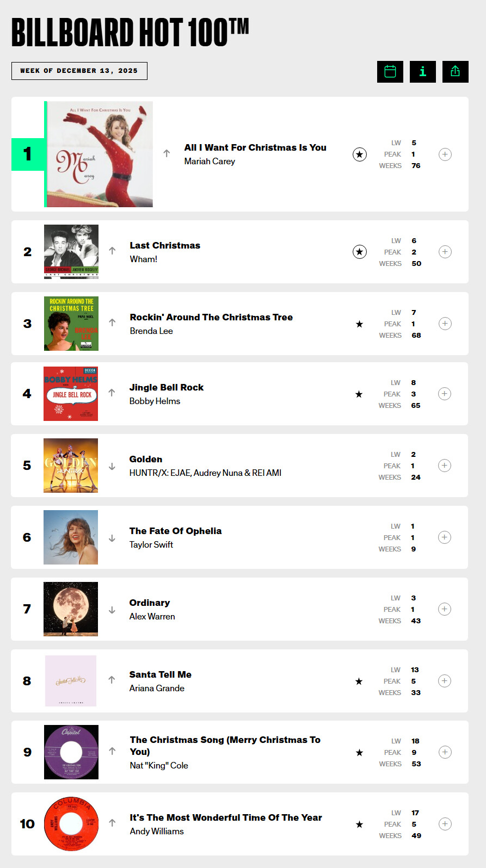Click the star beside Andy Williams' song

[x=359, y=824]
